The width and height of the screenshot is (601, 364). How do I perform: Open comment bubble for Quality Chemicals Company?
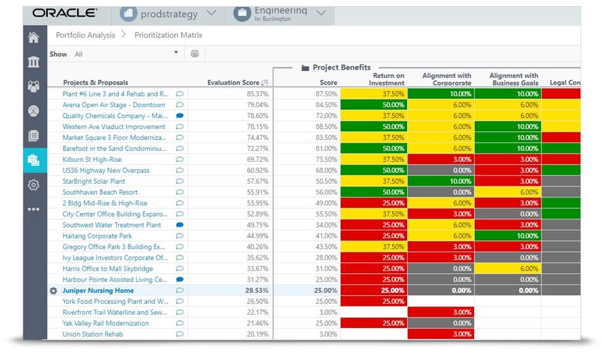coord(180,115)
